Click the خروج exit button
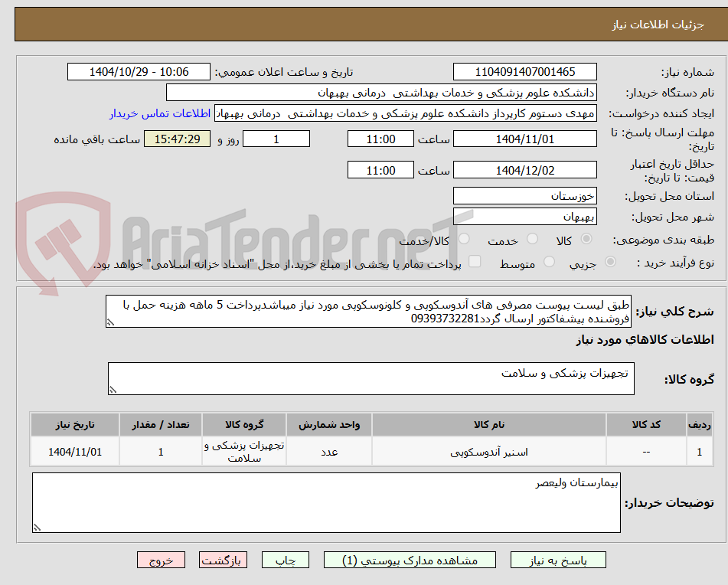Screen dimensions: 728x585 pyautogui.click(x=161, y=560)
